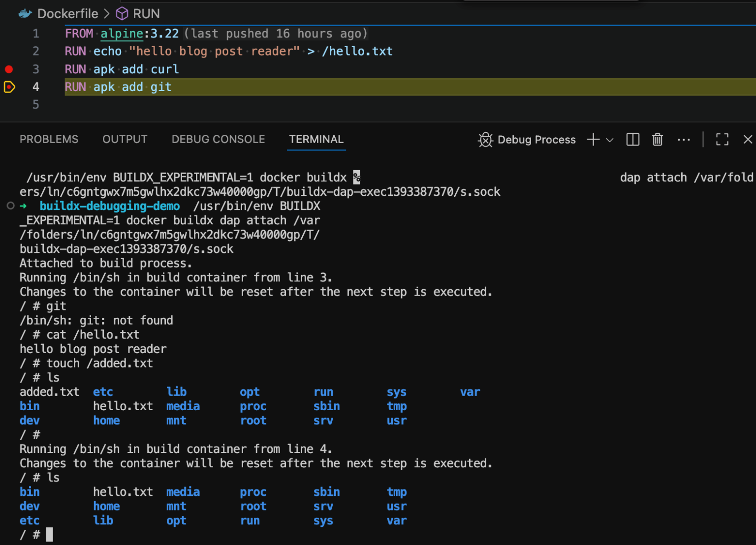This screenshot has height=545, width=756.
Task: Open the terminal profile dropdown chevron
Action: 610,140
